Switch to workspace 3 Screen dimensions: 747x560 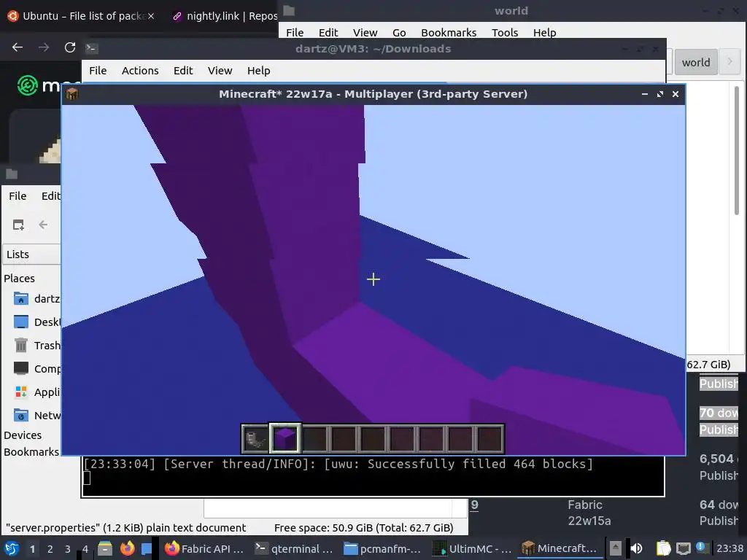(x=68, y=549)
